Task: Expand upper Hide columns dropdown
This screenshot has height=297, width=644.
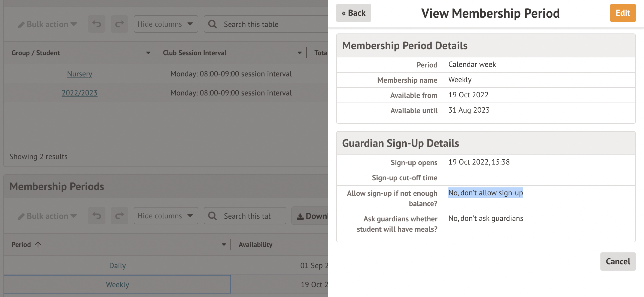Action: 166,24
